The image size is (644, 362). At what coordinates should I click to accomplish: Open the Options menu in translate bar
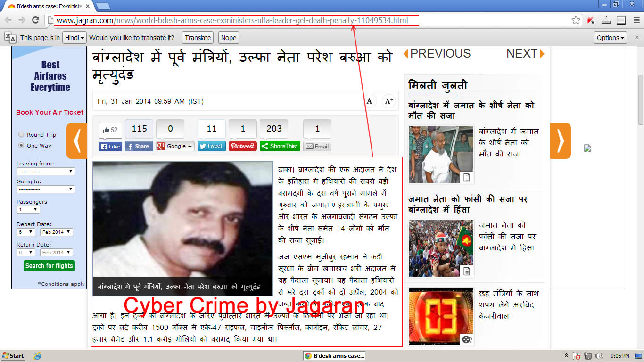click(x=610, y=37)
